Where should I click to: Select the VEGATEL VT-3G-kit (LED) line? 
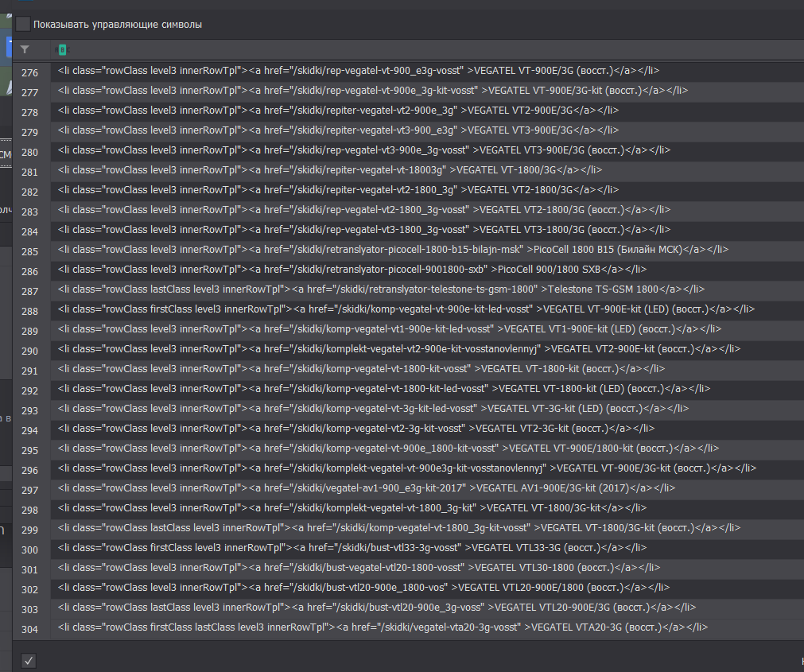(427, 409)
